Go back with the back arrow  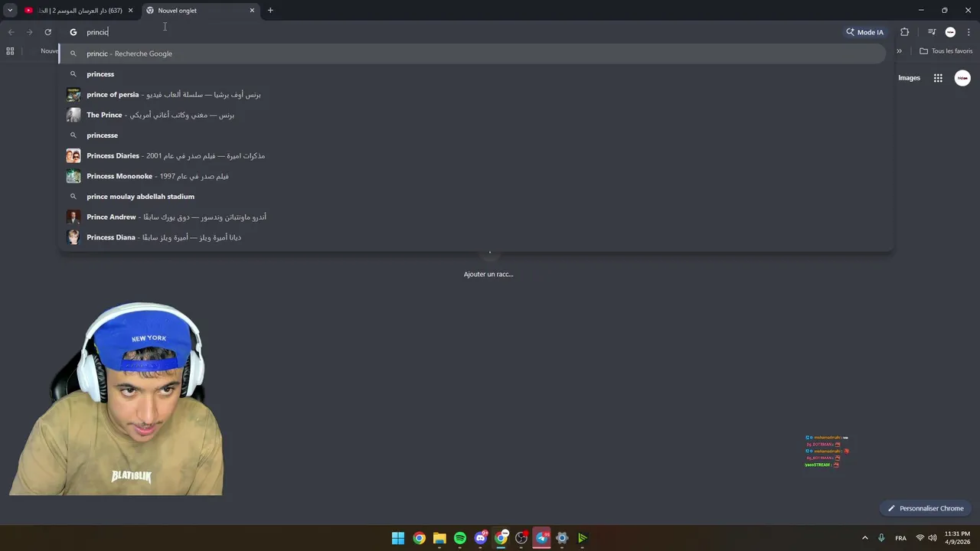pyautogui.click(x=11, y=32)
